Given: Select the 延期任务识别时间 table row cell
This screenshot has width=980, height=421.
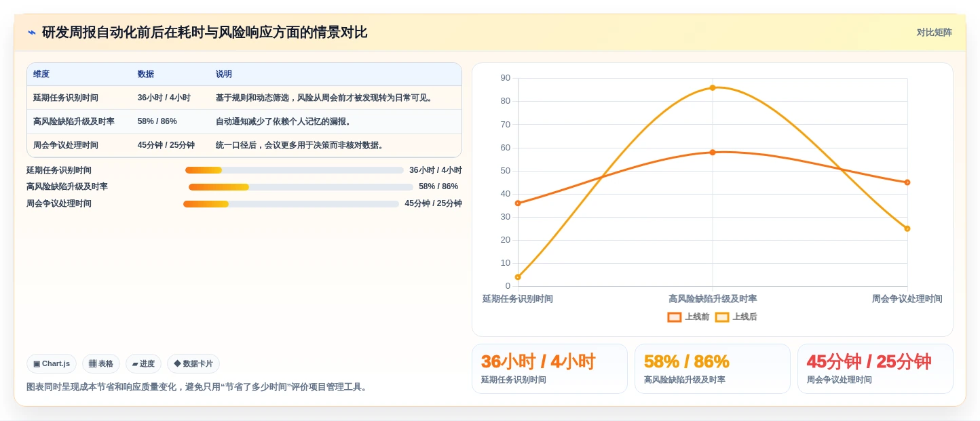Looking at the screenshot, I should [x=66, y=98].
